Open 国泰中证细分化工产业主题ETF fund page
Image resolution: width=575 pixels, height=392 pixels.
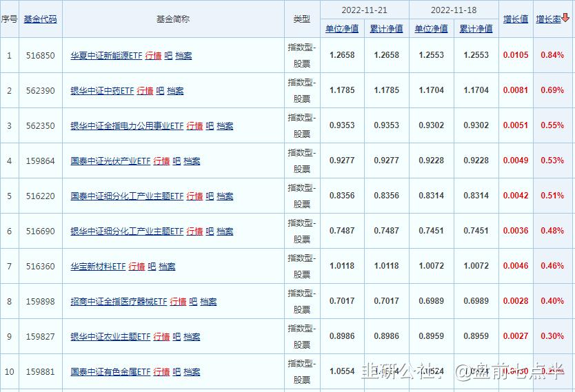[127, 196]
